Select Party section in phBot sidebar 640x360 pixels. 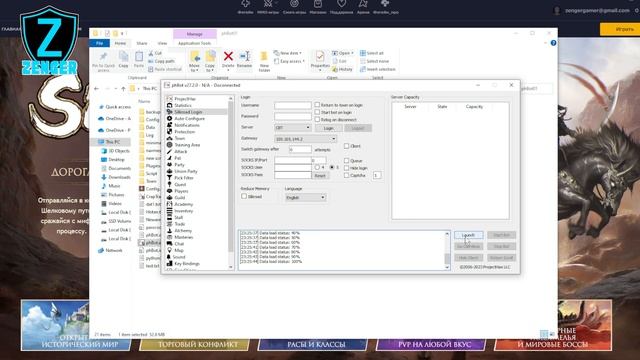[x=179, y=164]
